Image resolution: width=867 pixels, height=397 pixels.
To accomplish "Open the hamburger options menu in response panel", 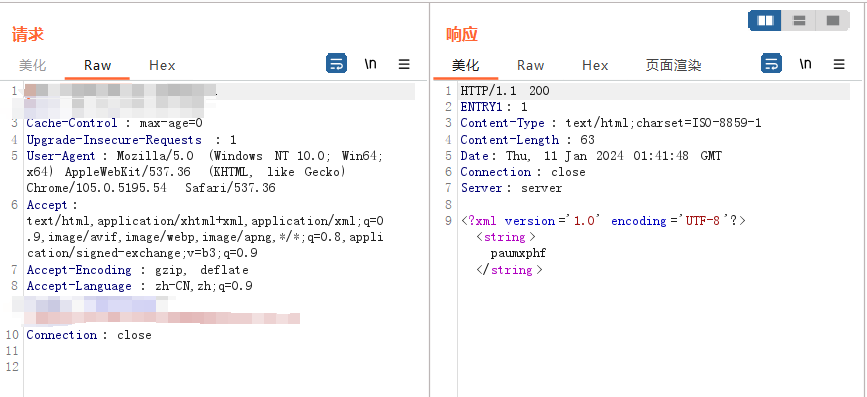I will coord(839,64).
